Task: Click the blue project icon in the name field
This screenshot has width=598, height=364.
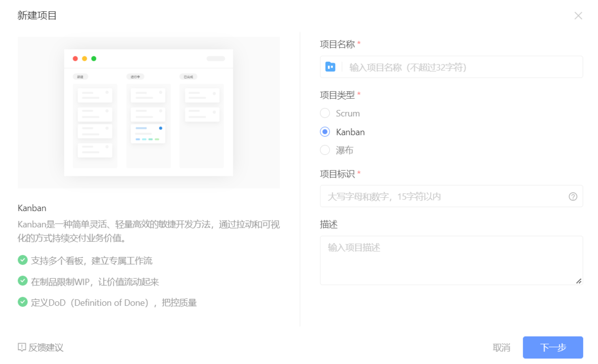Action: coord(330,67)
